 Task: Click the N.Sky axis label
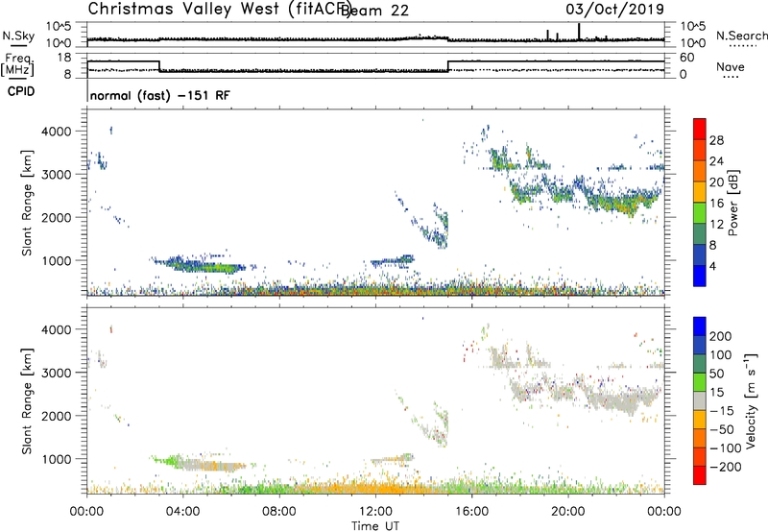18,36
